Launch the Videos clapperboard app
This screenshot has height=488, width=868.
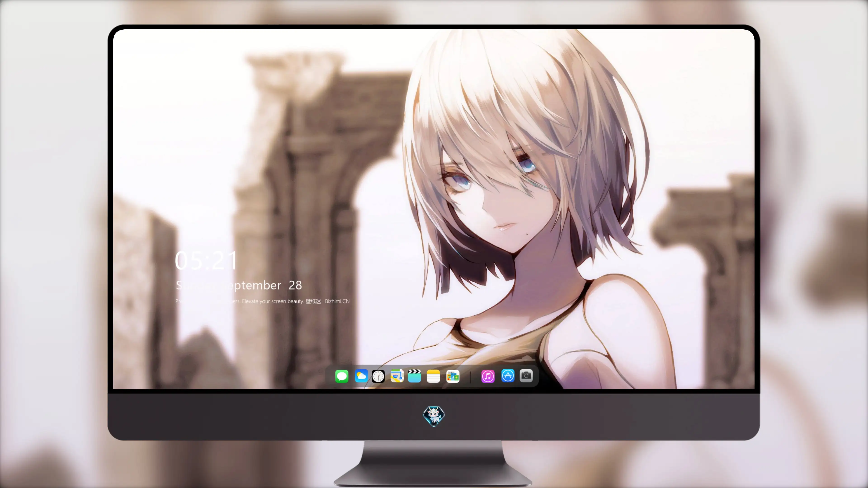pyautogui.click(x=415, y=376)
